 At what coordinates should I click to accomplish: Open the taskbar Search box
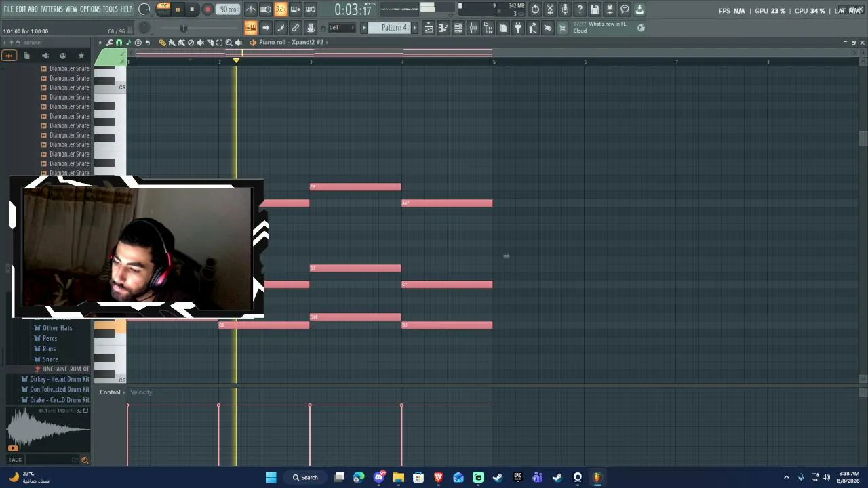pyautogui.click(x=305, y=477)
